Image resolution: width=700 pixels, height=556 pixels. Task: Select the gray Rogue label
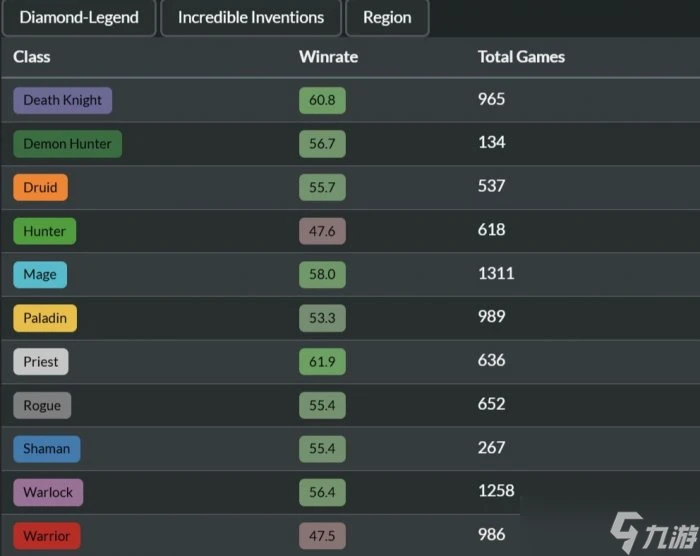[42, 405]
